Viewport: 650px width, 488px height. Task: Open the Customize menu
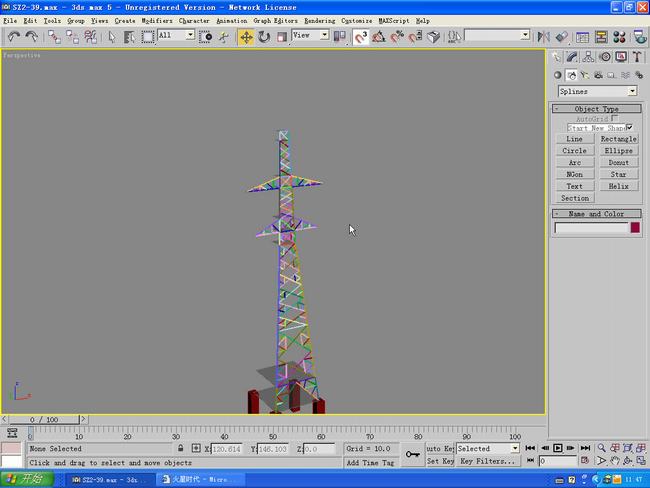[x=357, y=20]
